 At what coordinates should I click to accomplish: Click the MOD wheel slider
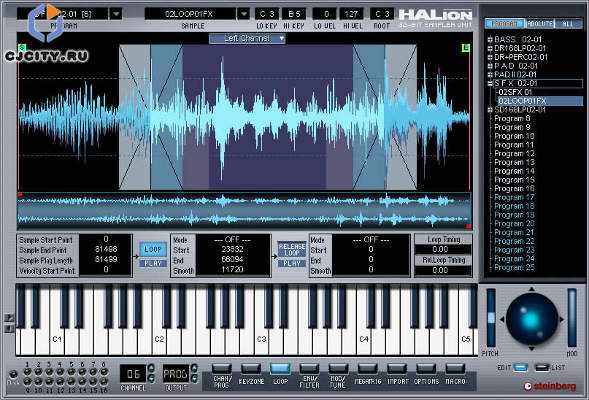click(572, 318)
